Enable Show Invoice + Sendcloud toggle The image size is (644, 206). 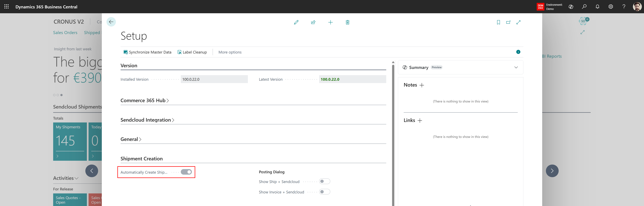[x=325, y=192]
